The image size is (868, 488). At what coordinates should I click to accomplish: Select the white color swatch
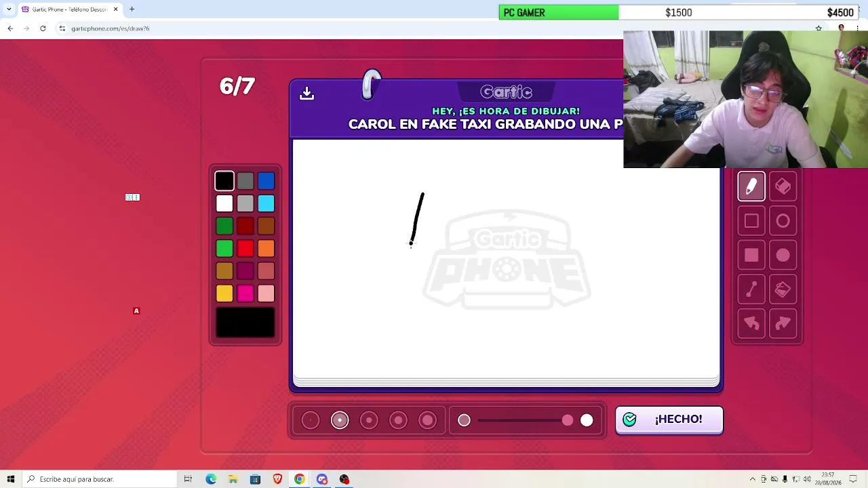(224, 203)
